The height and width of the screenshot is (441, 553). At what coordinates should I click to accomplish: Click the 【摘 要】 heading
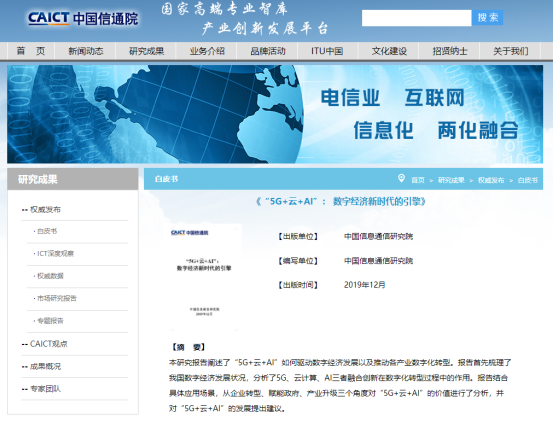click(188, 347)
